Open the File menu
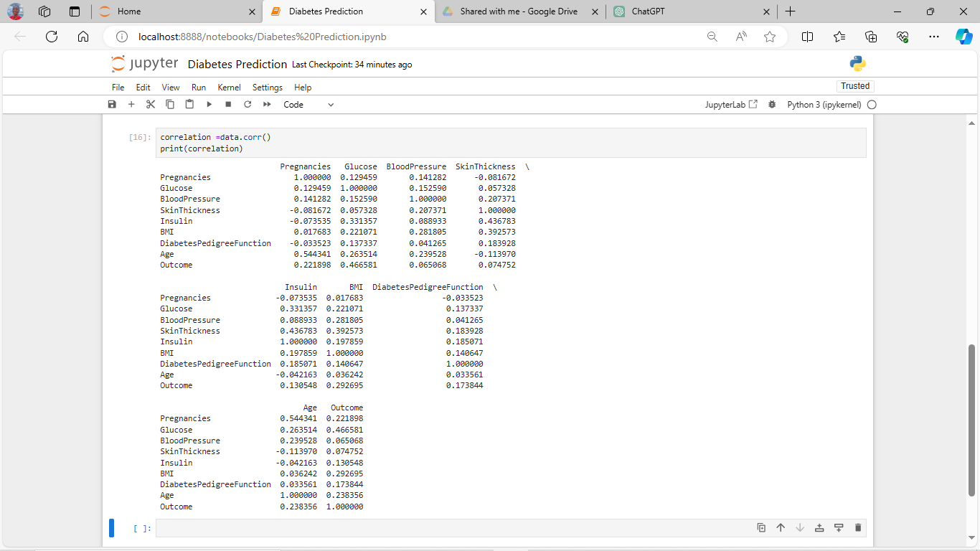Viewport: 980px width, 551px height. click(118, 88)
